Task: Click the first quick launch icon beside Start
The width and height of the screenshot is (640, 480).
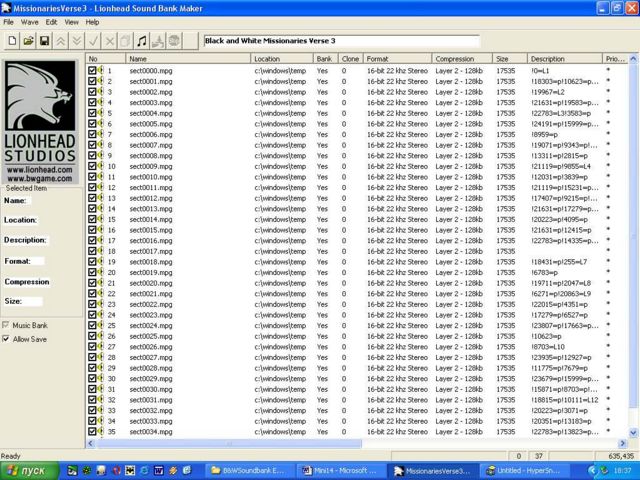Action: [72, 471]
